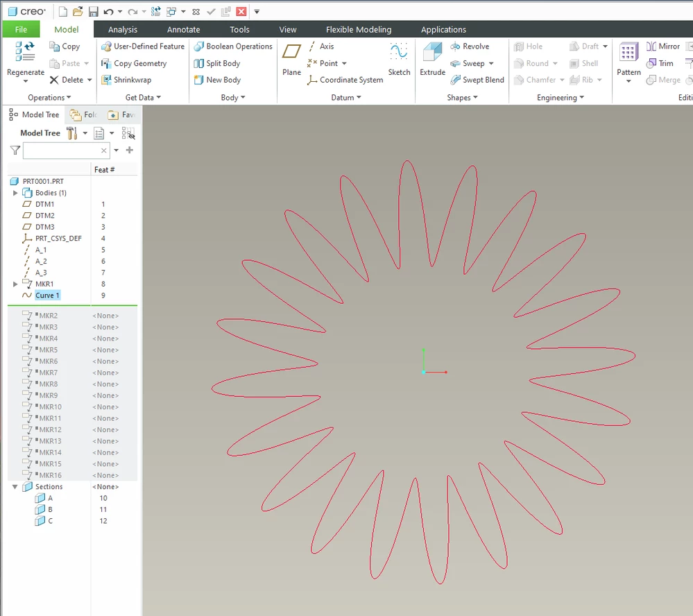The image size is (693, 616).
Task: Switch to the Annotate tab
Action: tap(183, 30)
